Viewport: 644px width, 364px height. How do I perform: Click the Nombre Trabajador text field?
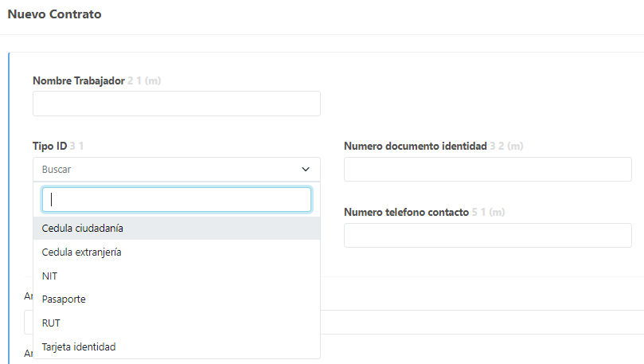click(176, 104)
